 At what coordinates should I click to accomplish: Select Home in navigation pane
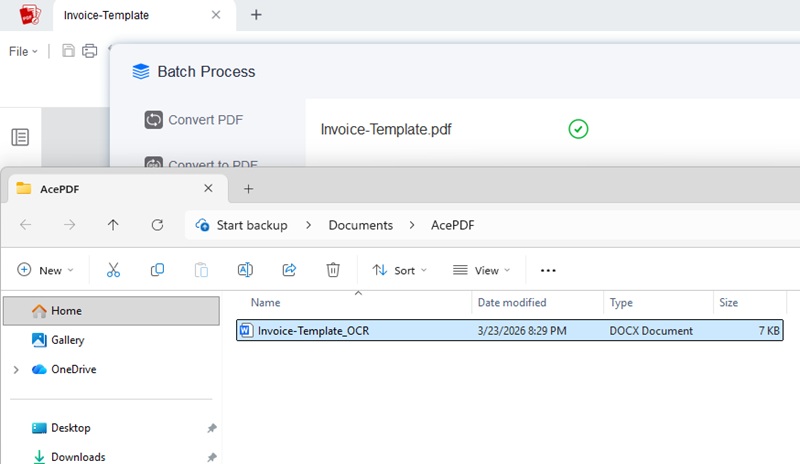point(111,311)
